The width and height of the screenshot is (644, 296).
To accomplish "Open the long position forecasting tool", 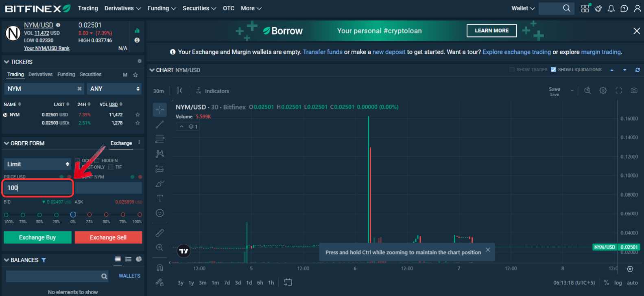I will [160, 169].
